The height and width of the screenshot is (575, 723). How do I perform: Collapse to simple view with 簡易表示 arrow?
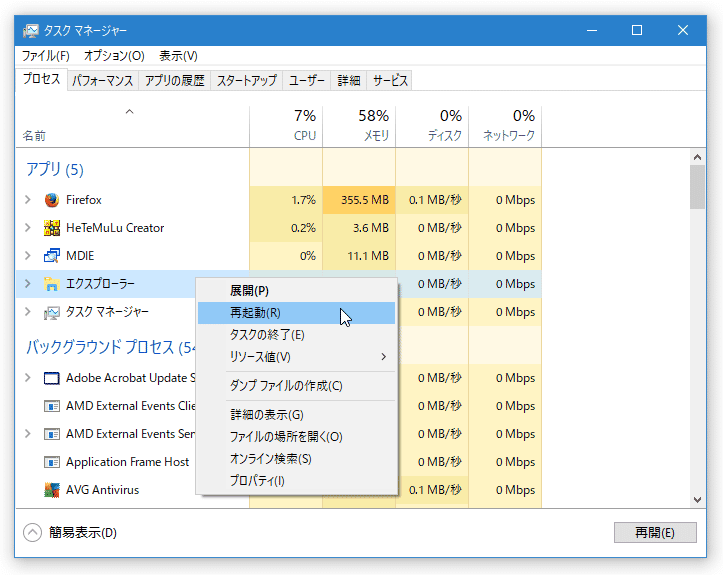pyautogui.click(x=32, y=533)
